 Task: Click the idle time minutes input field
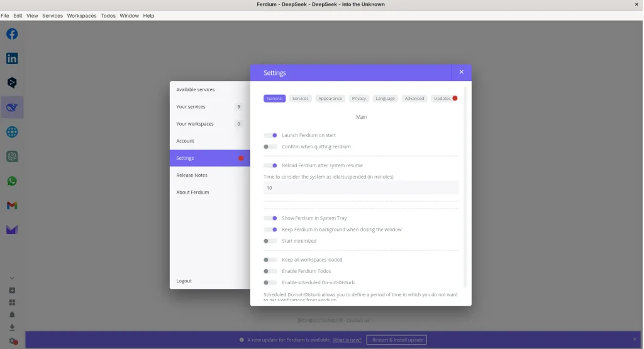coord(361,187)
